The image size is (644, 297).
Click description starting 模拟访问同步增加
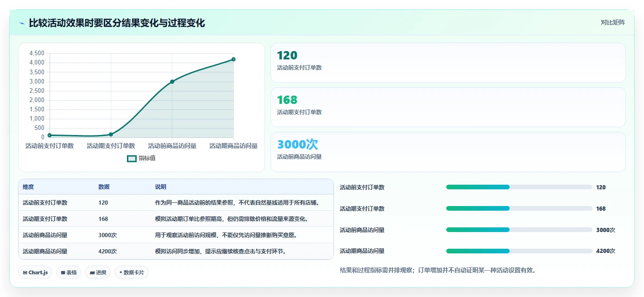pos(220,252)
